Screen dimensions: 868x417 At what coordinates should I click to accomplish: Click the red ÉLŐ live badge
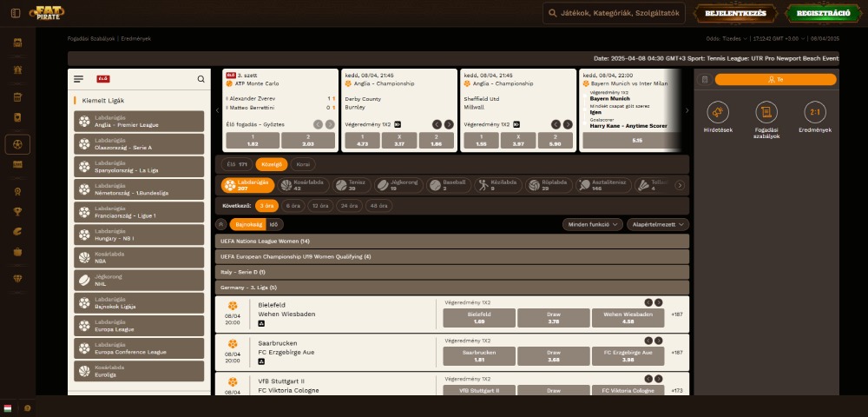(103, 79)
